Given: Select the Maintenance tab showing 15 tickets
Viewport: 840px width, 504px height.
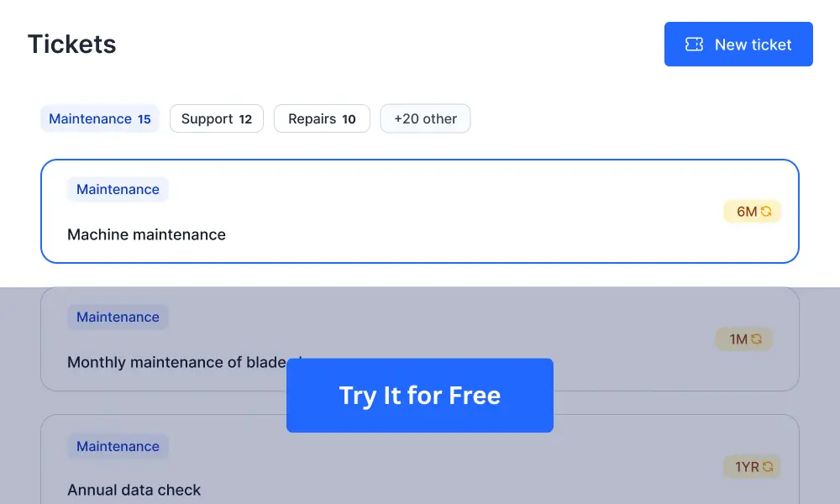Looking at the screenshot, I should (x=99, y=118).
